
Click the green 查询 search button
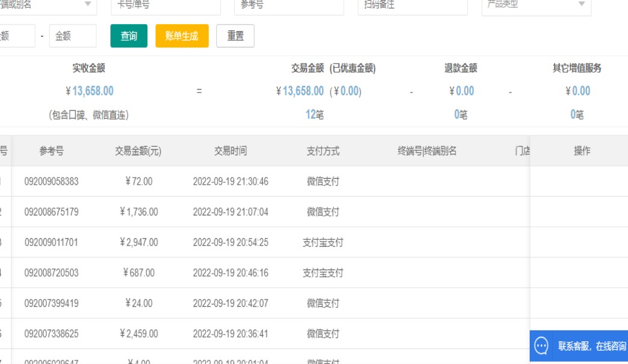click(x=129, y=36)
